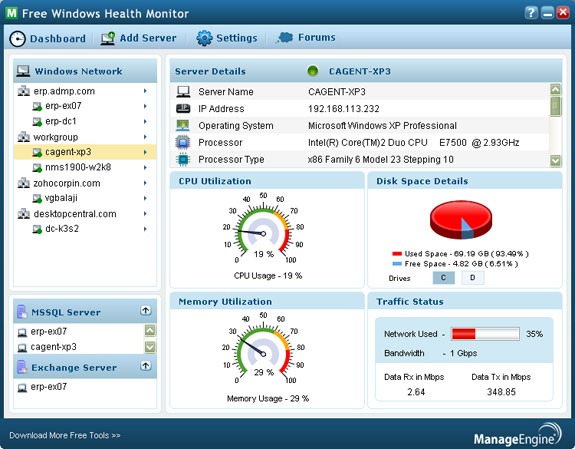Click the erp.admp.com domain icon
575x449 pixels.
tap(24, 91)
